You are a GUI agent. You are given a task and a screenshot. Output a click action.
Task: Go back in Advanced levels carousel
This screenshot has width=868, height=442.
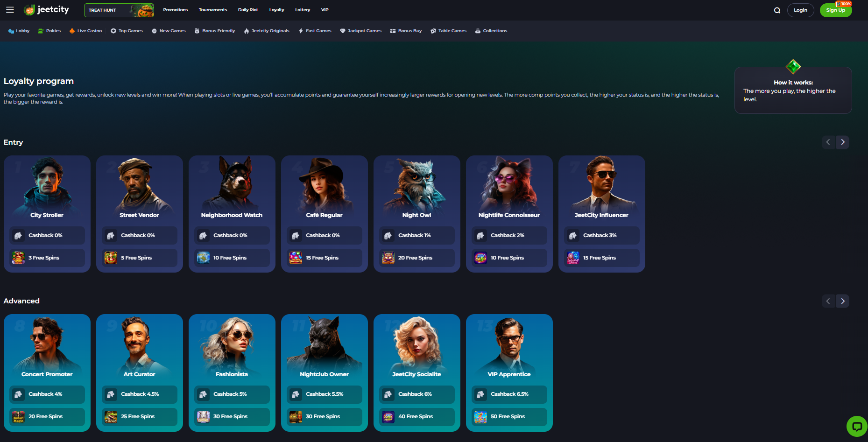coord(828,301)
